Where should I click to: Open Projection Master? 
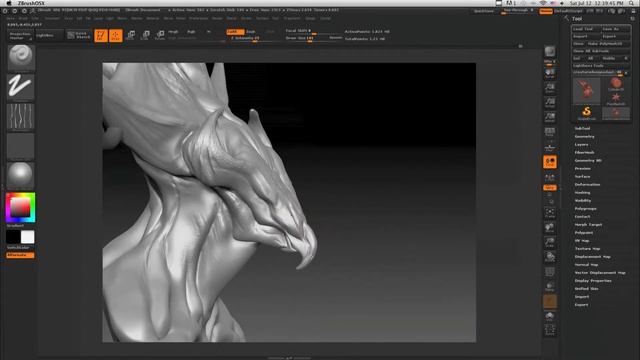20,36
